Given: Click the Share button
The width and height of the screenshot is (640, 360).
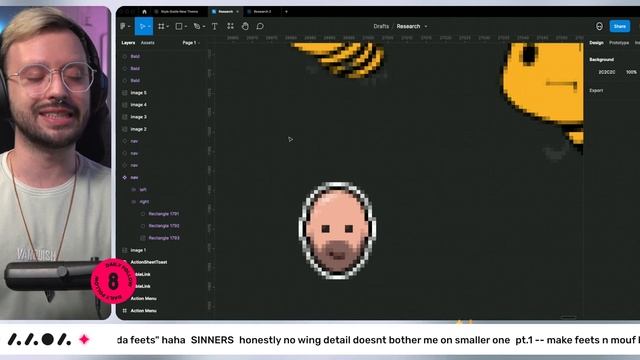Looking at the screenshot, I should 620,26.
